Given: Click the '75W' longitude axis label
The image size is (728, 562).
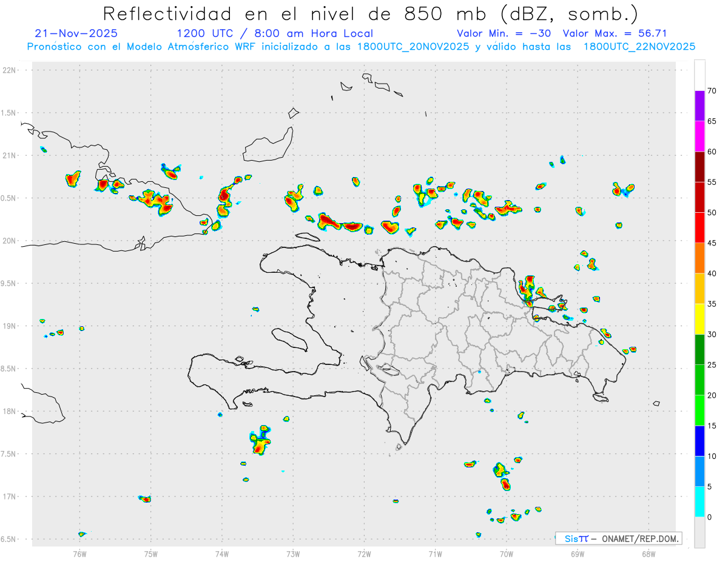Looking at the screenshot, I should point(151,554).
